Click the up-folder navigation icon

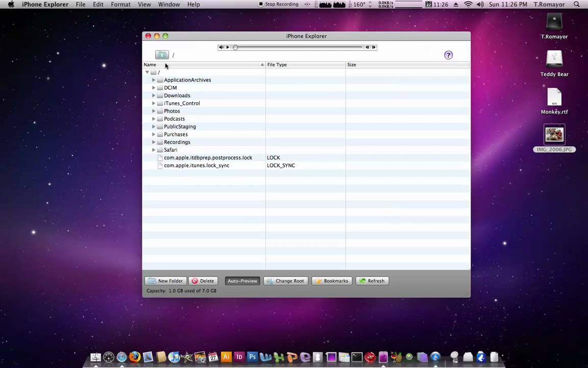(x=162, y=55)
